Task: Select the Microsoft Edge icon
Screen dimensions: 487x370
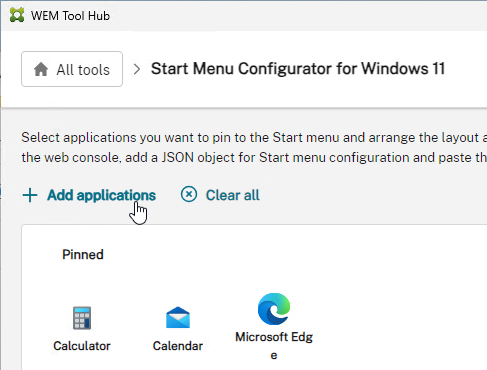Action: pos(274,309)
